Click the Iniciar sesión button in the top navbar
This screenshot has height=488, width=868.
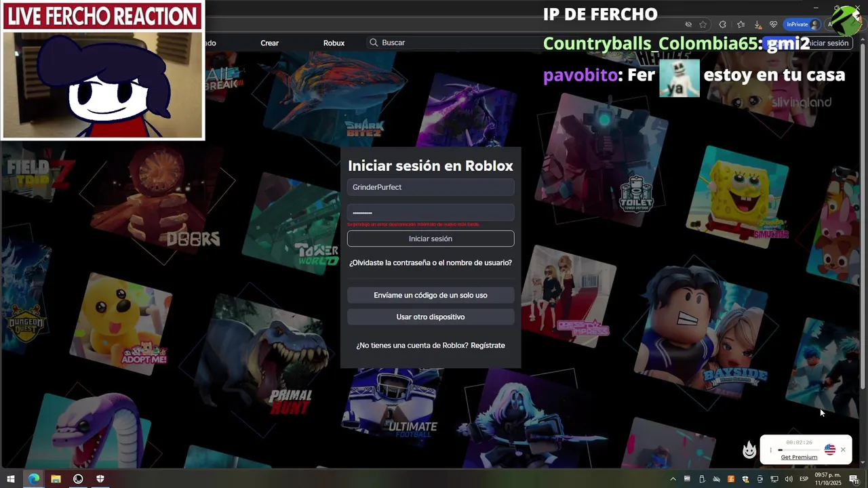[825, 43]
